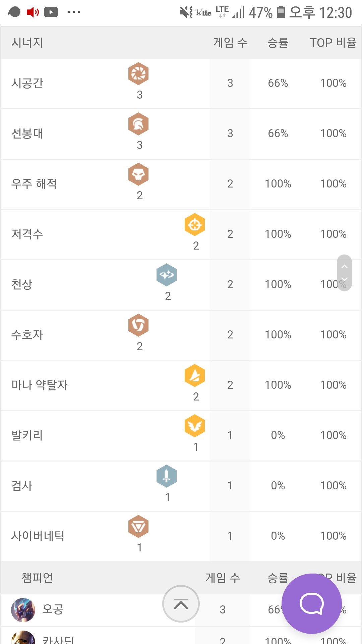
Task: Tap the YouTube notification icon
Action: click(x=51, y=12)
